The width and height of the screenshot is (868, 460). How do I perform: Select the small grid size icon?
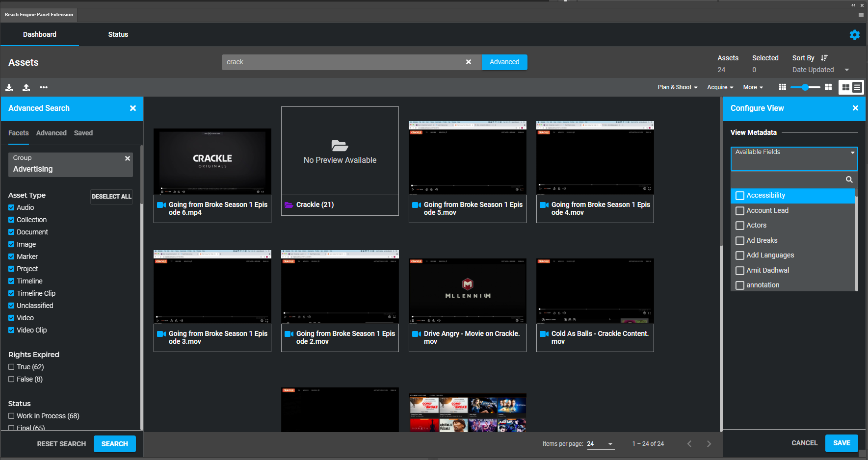pos(783,87)
